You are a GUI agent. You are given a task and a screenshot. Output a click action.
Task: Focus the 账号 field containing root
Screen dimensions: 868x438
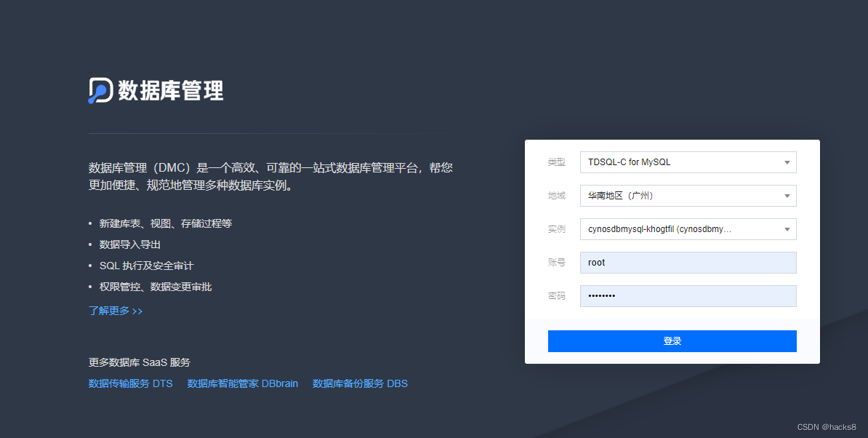[x=688, y=263]
